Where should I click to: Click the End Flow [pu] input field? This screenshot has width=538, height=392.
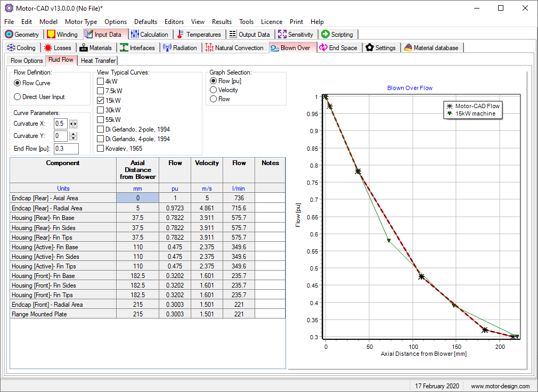tap(66, 149)
